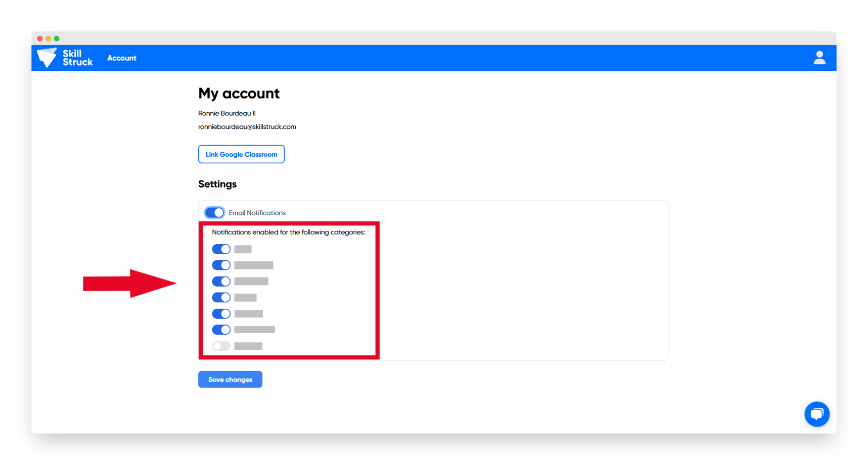Image resolution: width=868 pixels, height=465 pixels.
Task: Disable the fourth notification category switch
Action: 221,297
